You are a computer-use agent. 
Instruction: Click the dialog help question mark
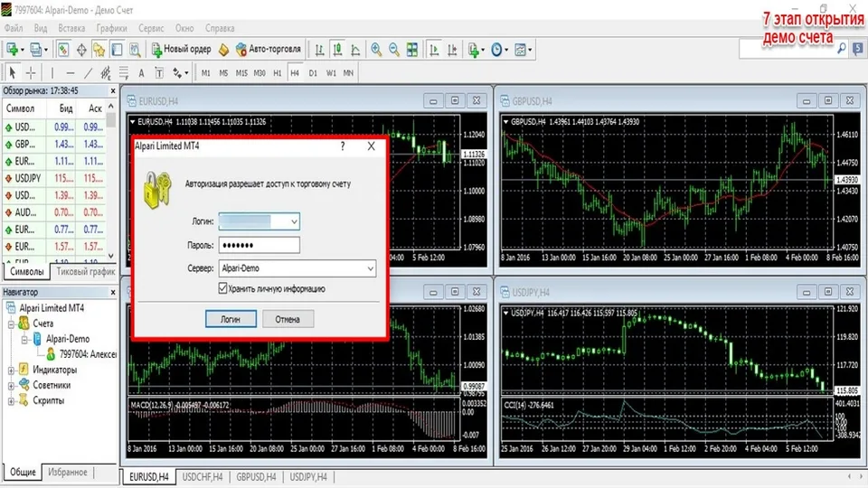pos(343,146)
